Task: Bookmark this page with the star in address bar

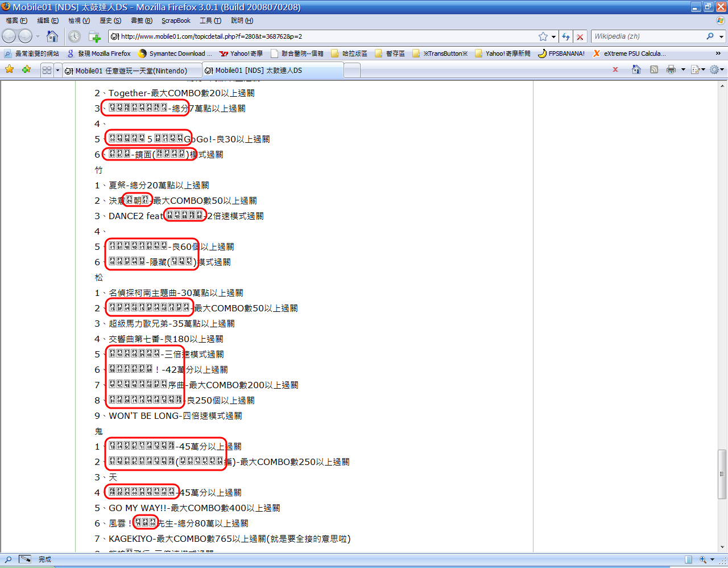Action: (543, 36)
